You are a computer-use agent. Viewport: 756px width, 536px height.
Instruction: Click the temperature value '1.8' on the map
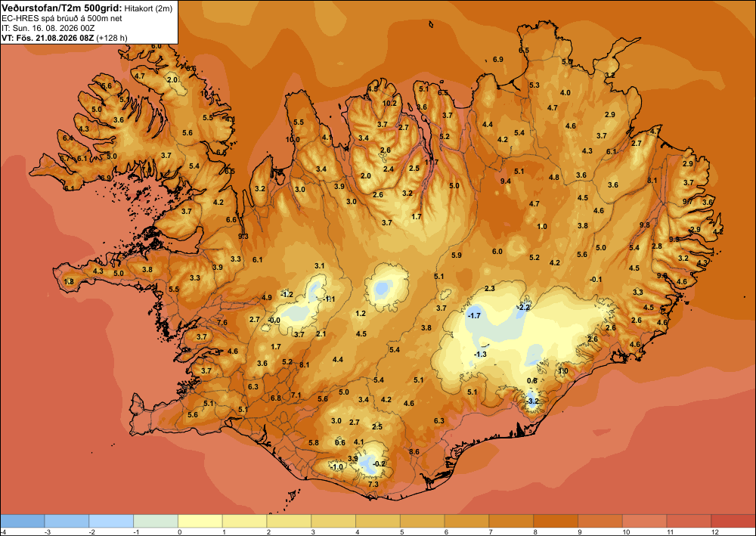[x=69, y=282]
